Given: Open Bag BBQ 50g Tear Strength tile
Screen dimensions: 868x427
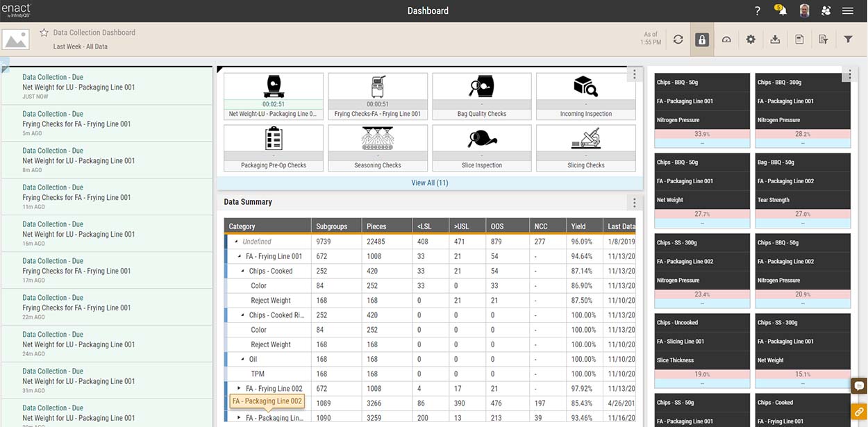Looking at the screenshot, I should click(803, 190).
